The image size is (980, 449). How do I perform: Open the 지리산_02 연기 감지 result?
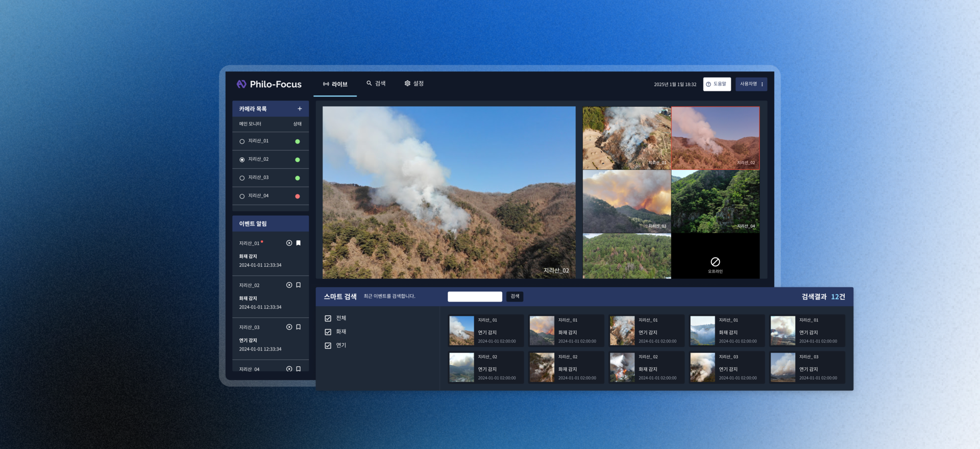click(486, 367)
